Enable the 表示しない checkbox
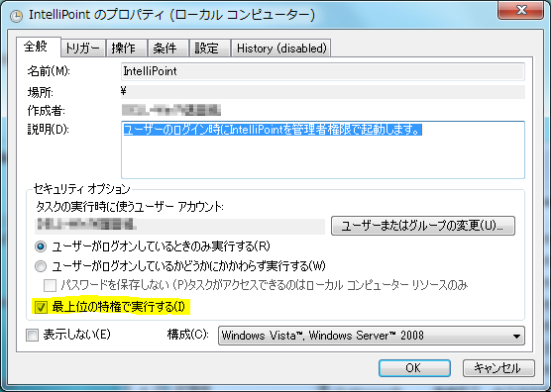 pyautogui.click(x=32, y=335)
